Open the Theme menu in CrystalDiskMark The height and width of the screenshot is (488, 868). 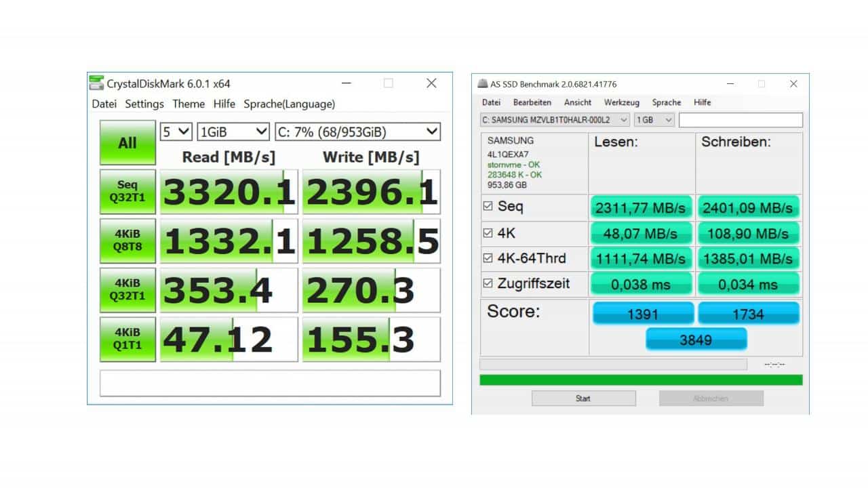(x=189, y=104)
